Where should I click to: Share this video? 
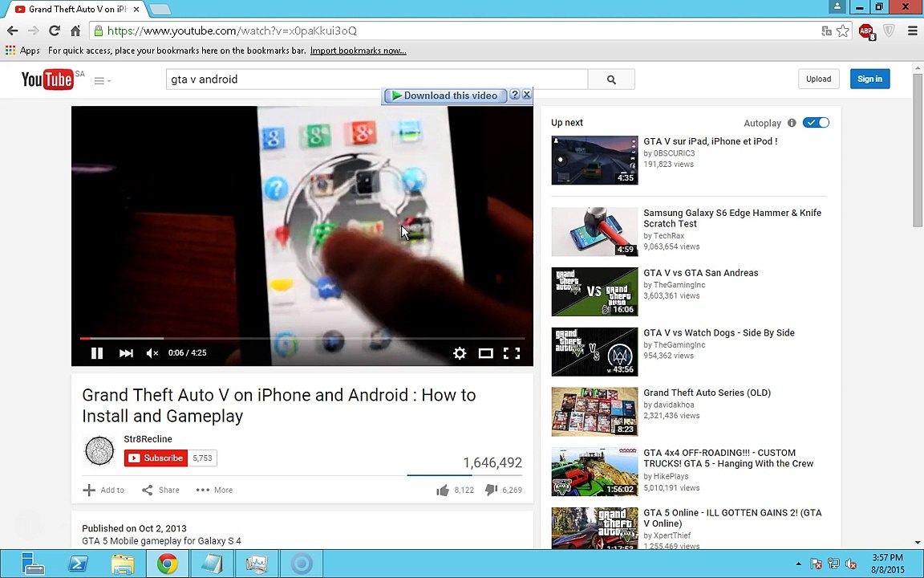click(x=161, y=490)
